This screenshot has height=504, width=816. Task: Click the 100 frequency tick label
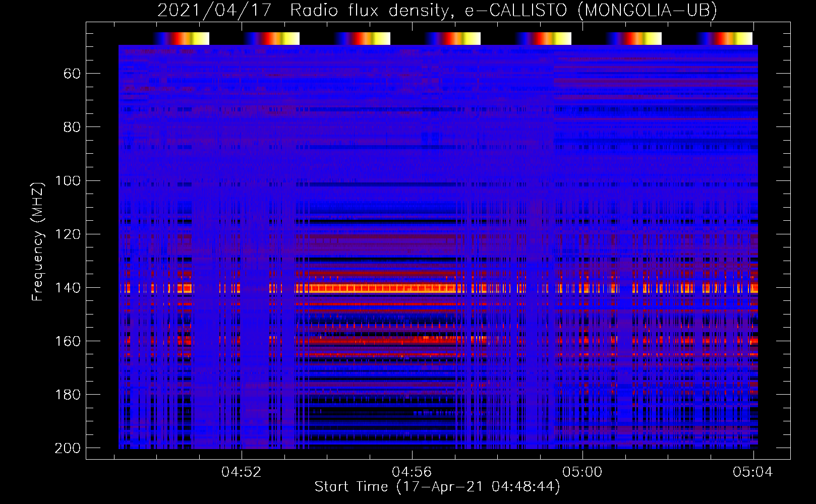(68, 180)
